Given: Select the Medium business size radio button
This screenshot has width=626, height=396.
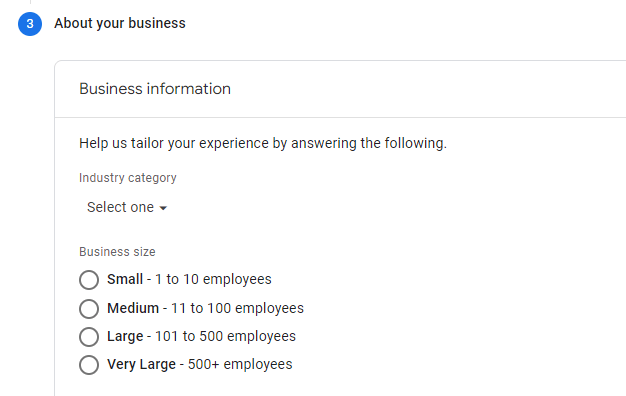Looking at the screenshot, I should [x=89, y=309].
